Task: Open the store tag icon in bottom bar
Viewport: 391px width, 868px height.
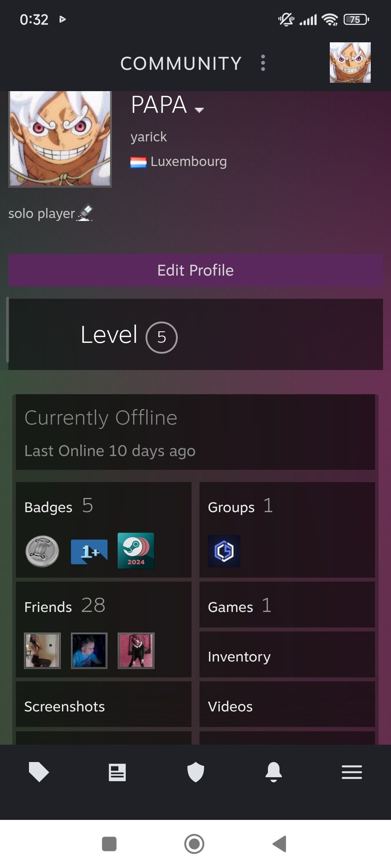Action: pos(39,772)
